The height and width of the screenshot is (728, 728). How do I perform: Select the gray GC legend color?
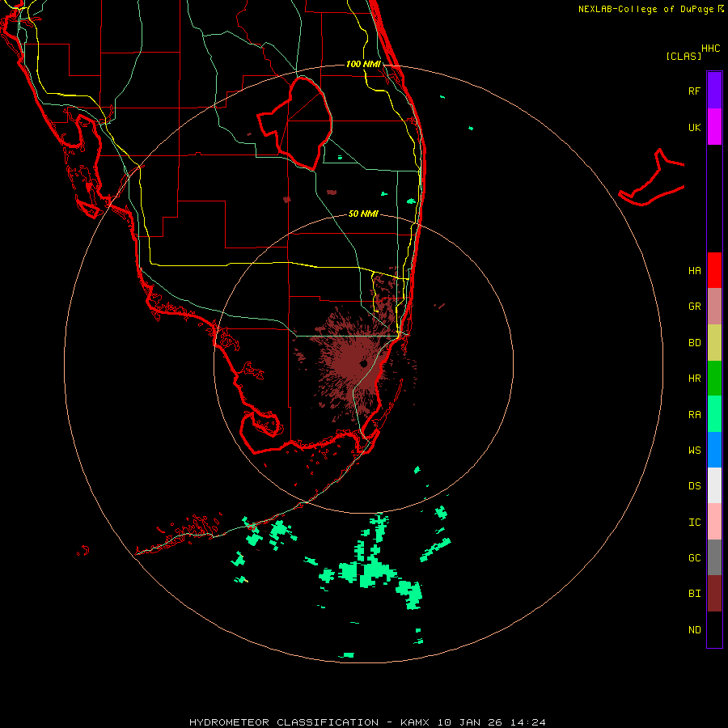click(714, 557)
